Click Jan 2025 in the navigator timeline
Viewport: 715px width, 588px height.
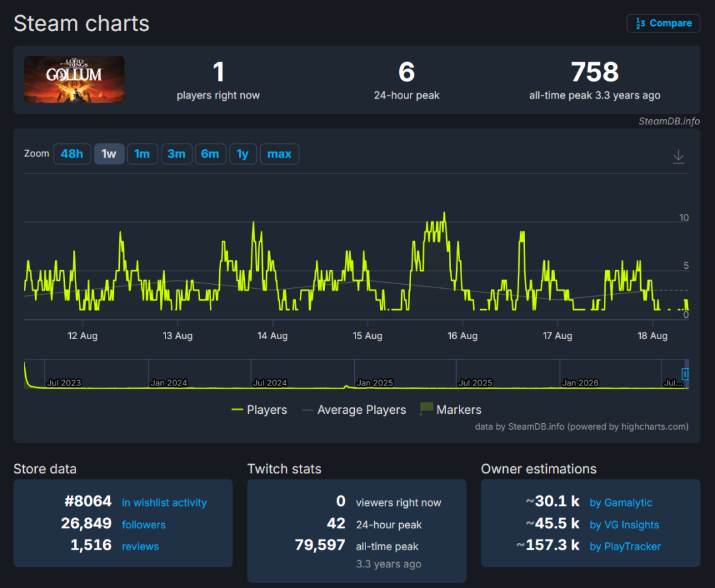pyautogui.click(x=374, y=383)
